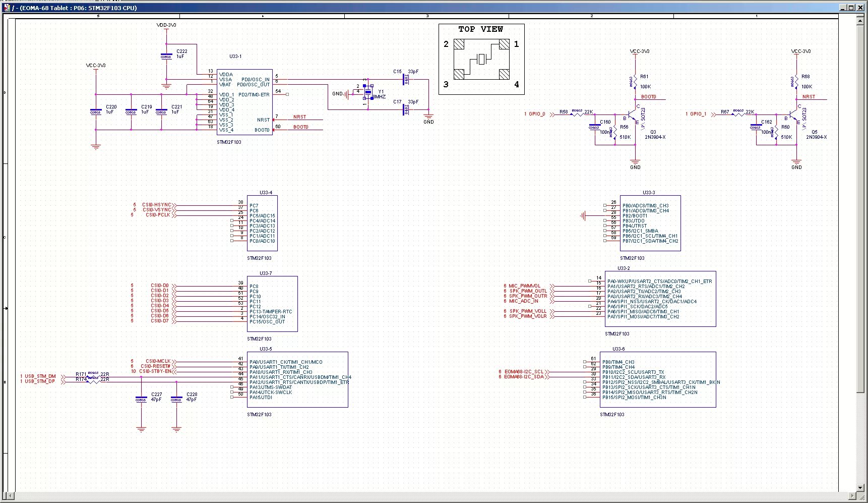Click the CSI0-HSYNC net label
The image size is (868, 503).
coord(157,205)
